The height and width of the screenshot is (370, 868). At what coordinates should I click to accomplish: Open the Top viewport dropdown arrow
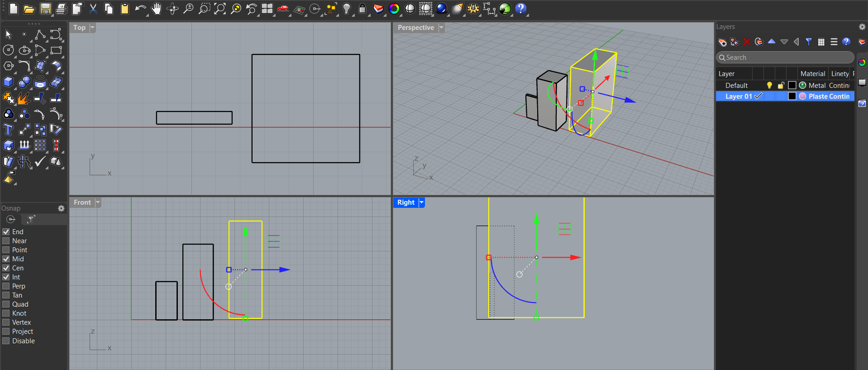click(x=92, y=28)
